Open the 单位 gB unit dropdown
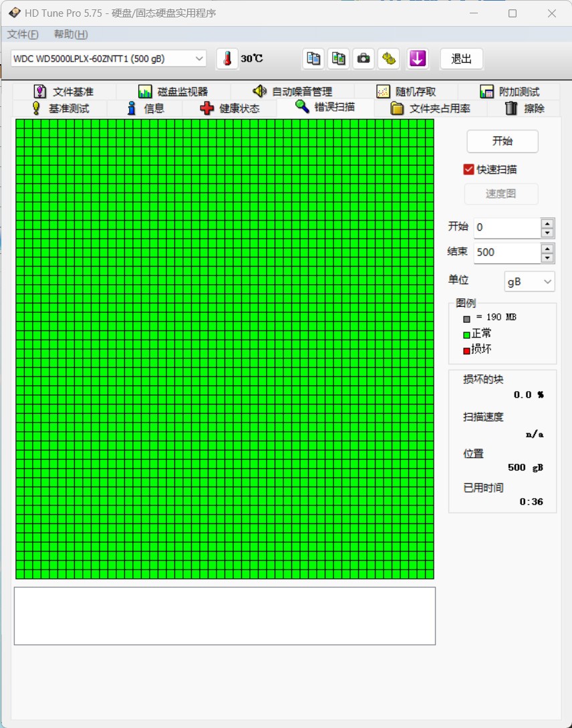This screenshot has width=572, height=728. coord(529,282)
